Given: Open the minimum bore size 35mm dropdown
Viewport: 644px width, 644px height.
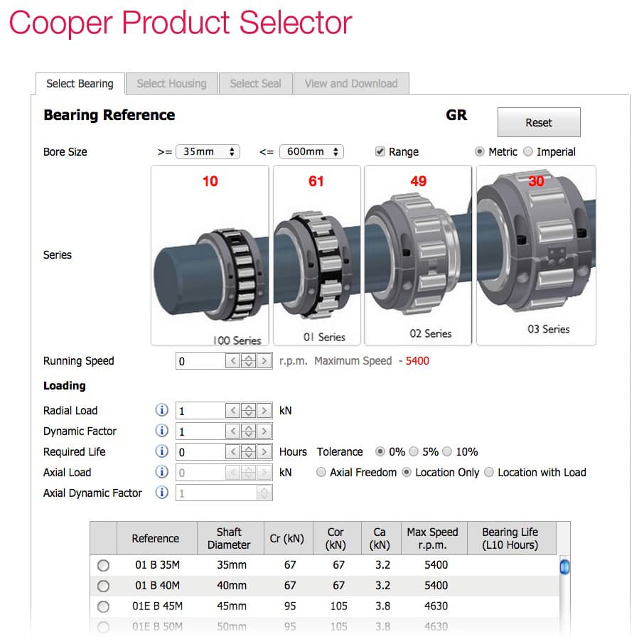Looking at the screenshot, I should pos(208,151).
